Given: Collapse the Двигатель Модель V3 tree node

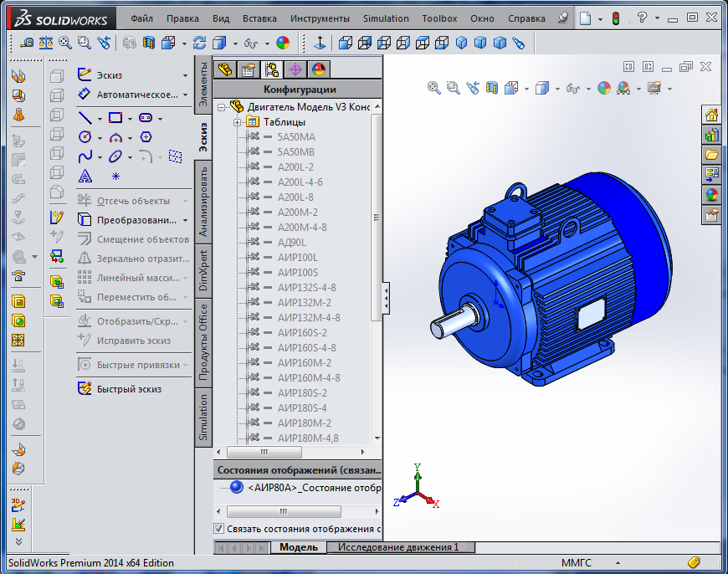Looking at the screenshot, I should [x=222, y=107].
